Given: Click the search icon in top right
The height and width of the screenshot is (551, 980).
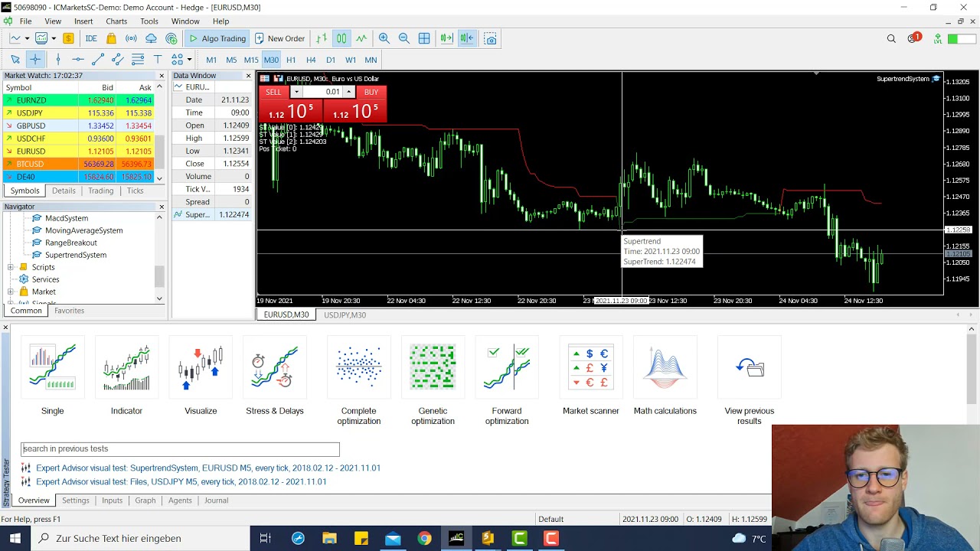Looking at the screenshot, I should pos(891,38).
